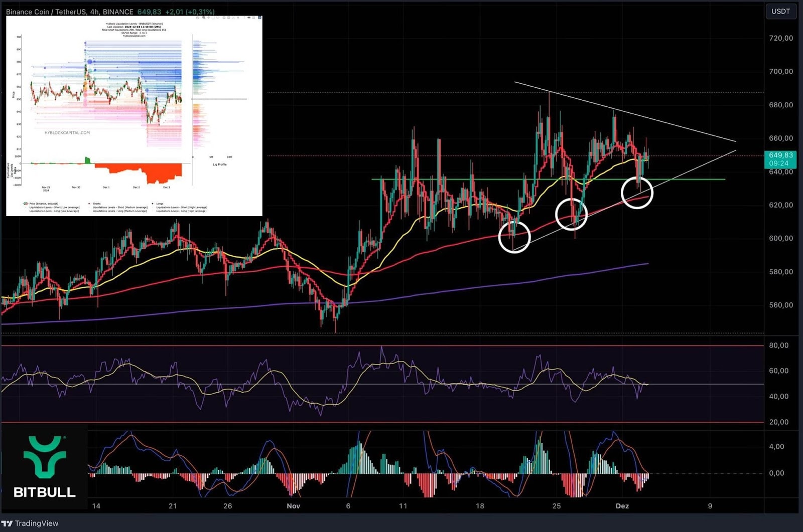Toggle 'Liquidations Levels - Short [High Leverage]' legend entry
This screenshot has width=803, height=532.
coord(181,207)
